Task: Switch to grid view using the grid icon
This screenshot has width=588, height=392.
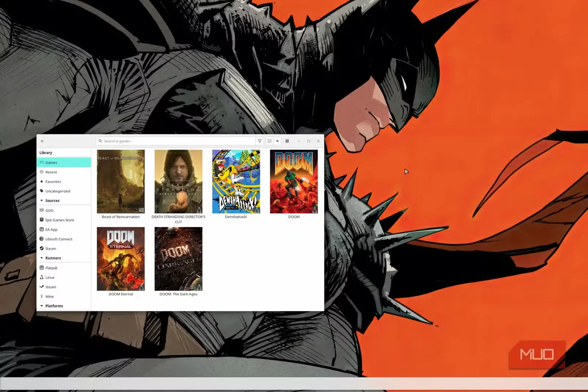Action: point(269,141)
